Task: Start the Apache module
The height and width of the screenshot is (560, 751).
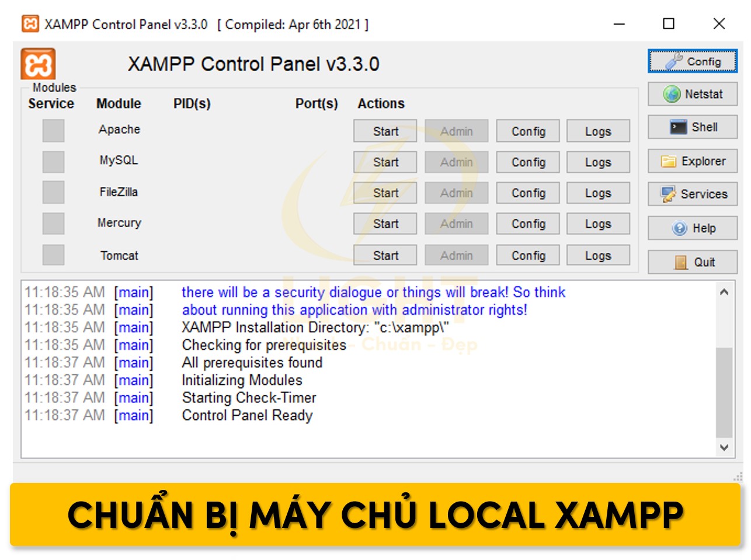Action: point(385,131)
